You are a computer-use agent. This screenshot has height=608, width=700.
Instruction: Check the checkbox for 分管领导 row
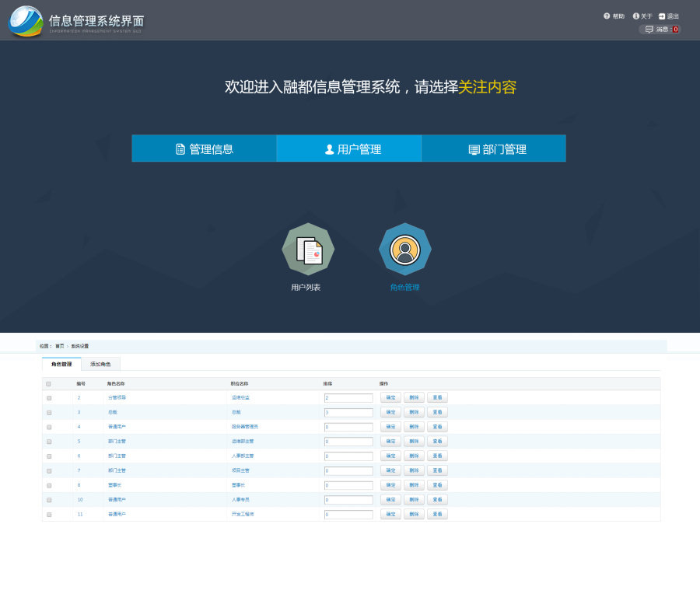coord(49,397)
